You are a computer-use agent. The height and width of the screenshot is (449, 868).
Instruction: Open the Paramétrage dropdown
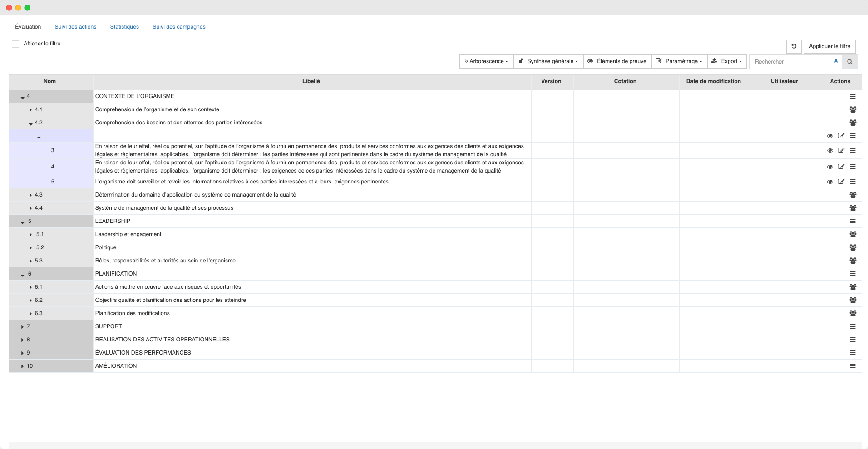(679, 61)
